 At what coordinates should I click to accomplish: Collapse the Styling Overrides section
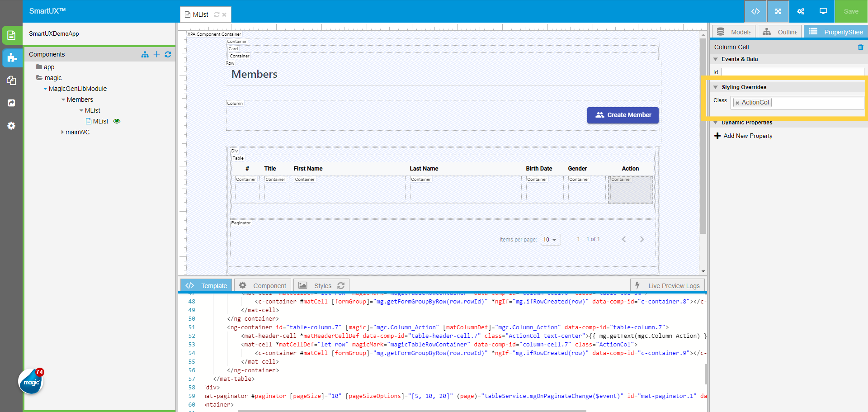pyautogui.click(x=716, y=87)
